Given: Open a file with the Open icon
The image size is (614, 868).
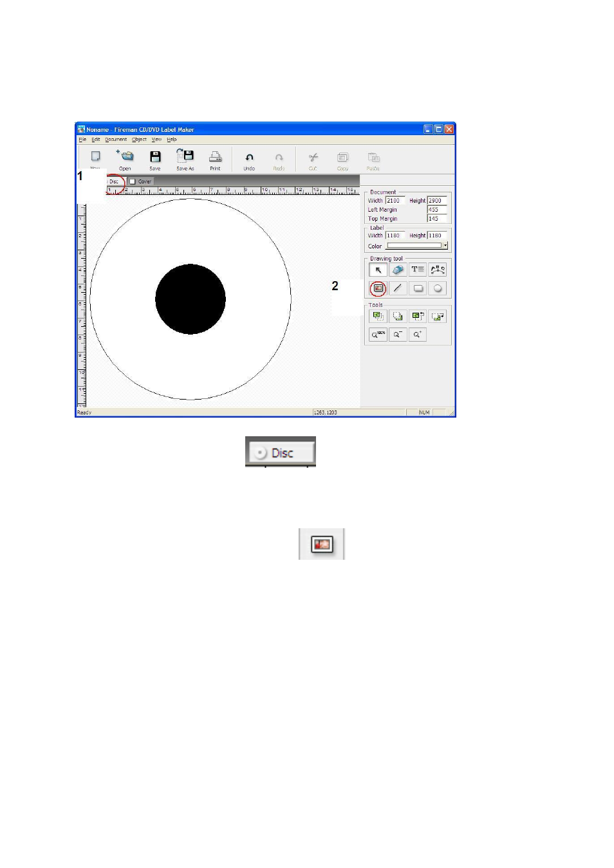Looking at the screenshot, I should point(125,156).
